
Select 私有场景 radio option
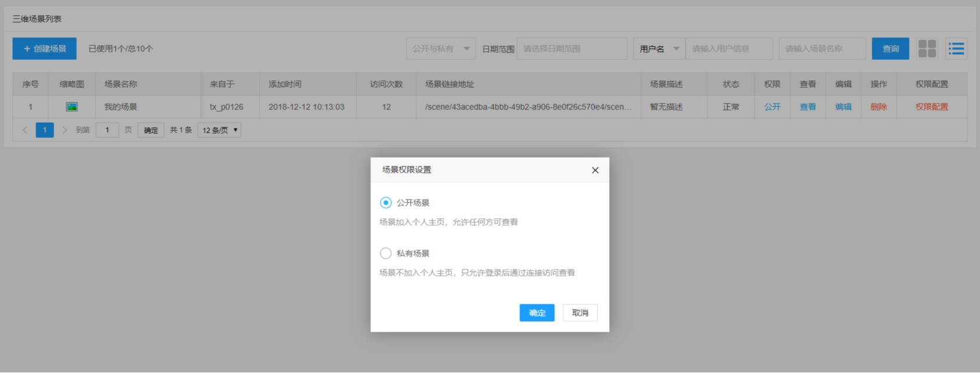click(x=385, y=254)
